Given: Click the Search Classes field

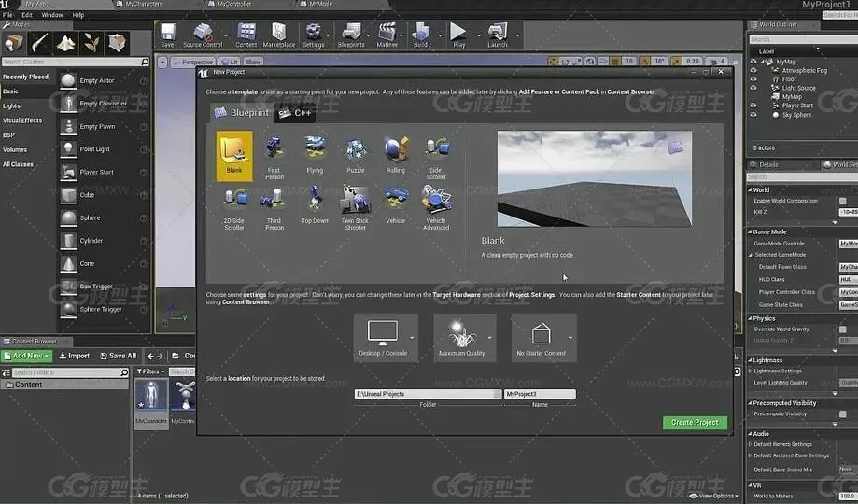Looking at the screenshot, I should [x=76, y=62].
